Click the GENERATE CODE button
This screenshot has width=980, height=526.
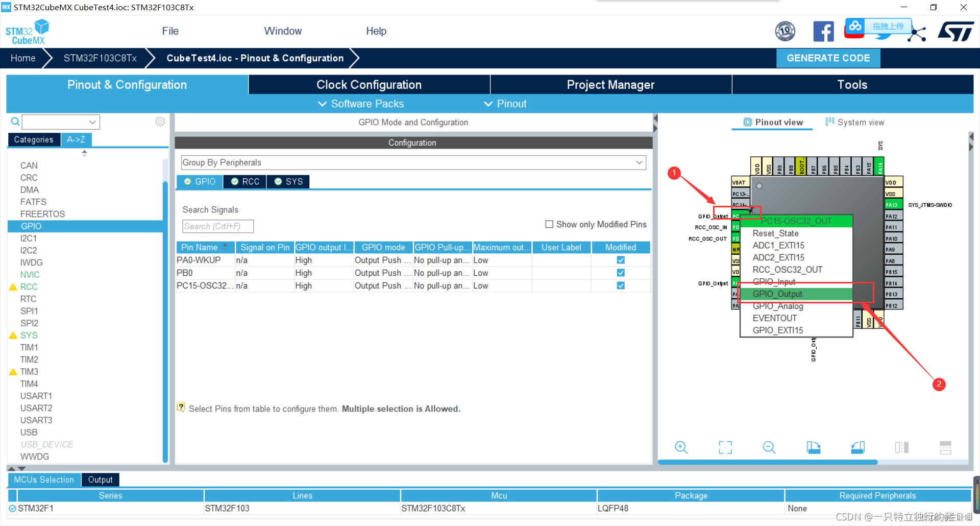(x=828, y=58)
